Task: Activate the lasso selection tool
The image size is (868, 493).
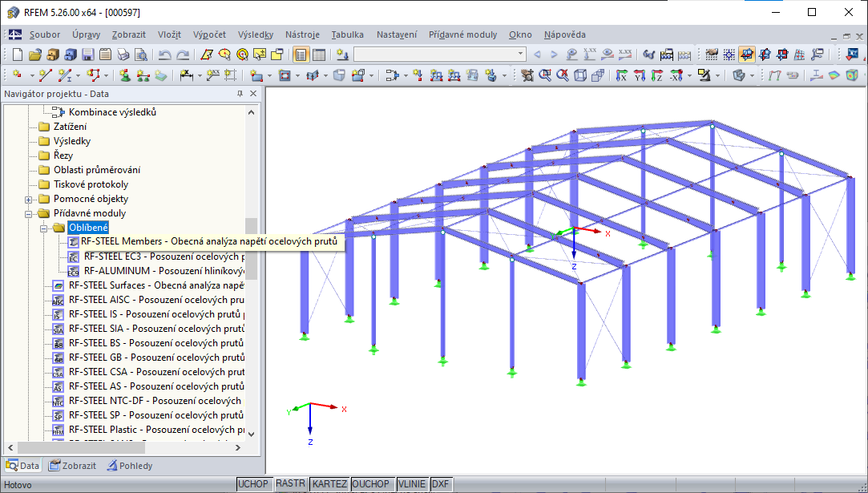Action: [224, 55]
